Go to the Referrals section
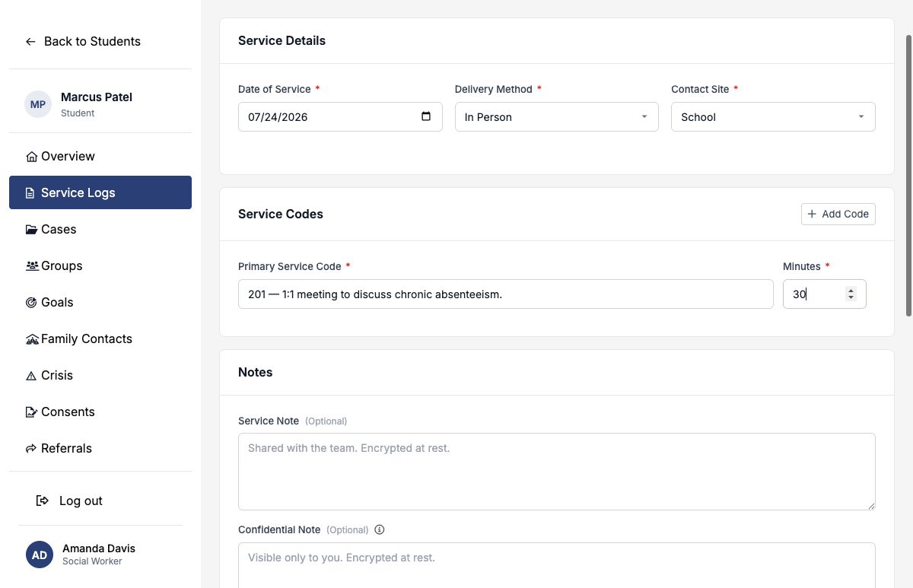Image resolution: width=913 pixels, height=588 pixels. [x=100, y=448]
